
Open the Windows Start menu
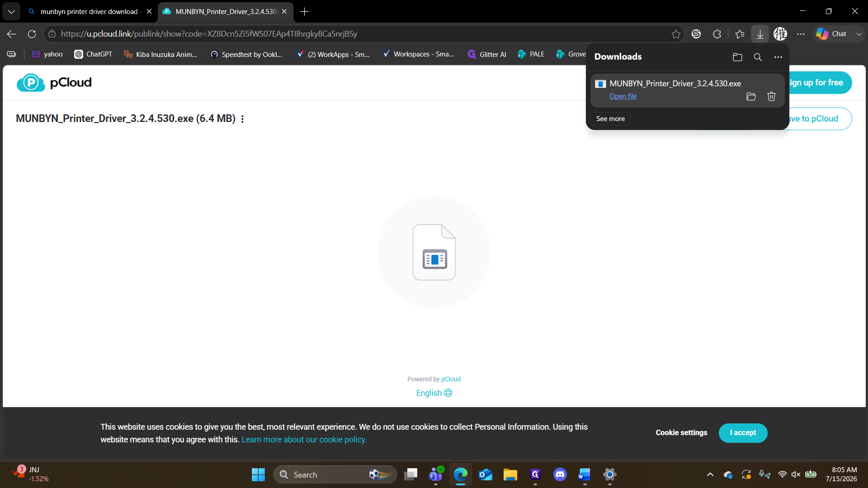[x=258, y=474]
